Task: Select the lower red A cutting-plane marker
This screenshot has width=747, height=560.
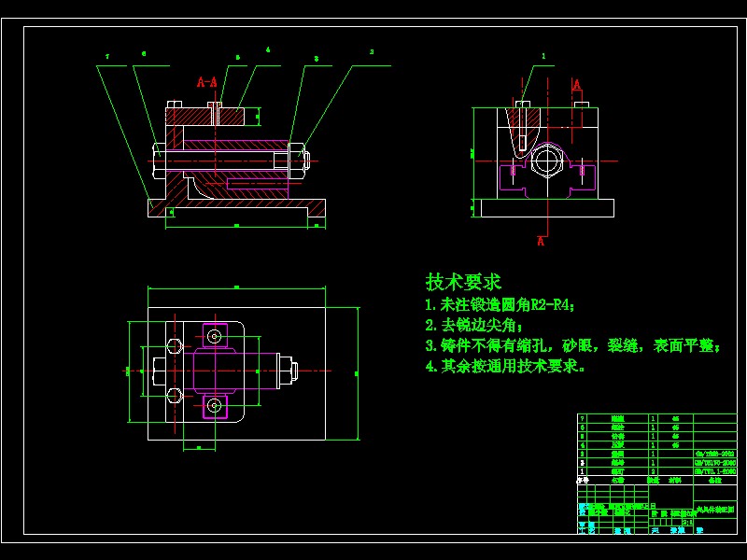Action: point(541,241)
